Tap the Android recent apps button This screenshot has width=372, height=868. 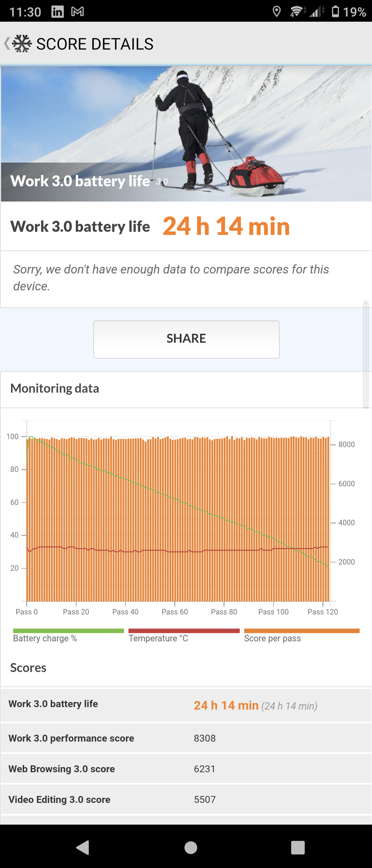(x=298, y=847)
